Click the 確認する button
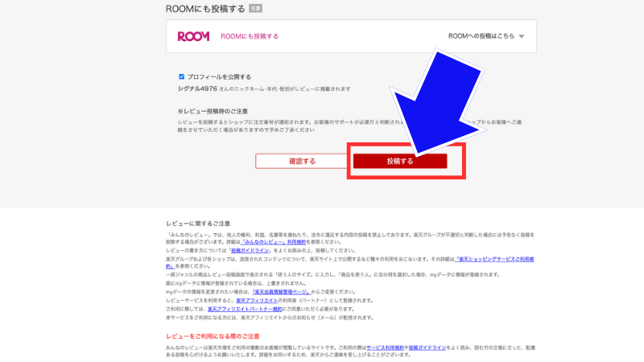The image size is (644, 362). [303, 162]
